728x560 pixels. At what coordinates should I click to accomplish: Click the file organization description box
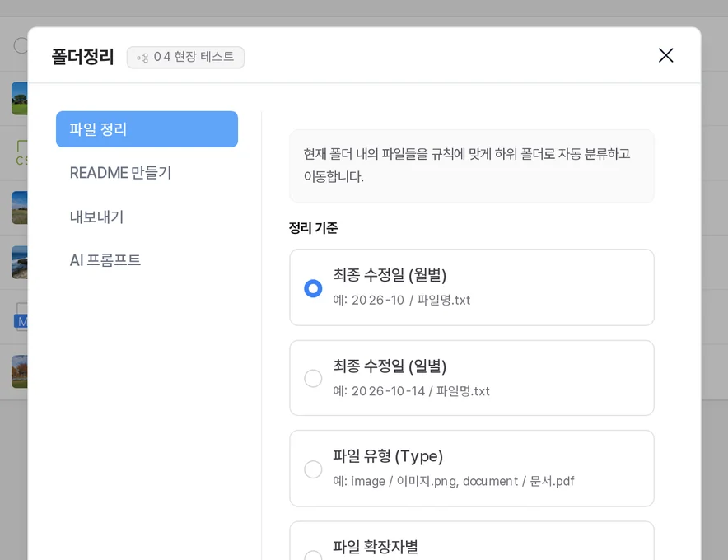472,166
